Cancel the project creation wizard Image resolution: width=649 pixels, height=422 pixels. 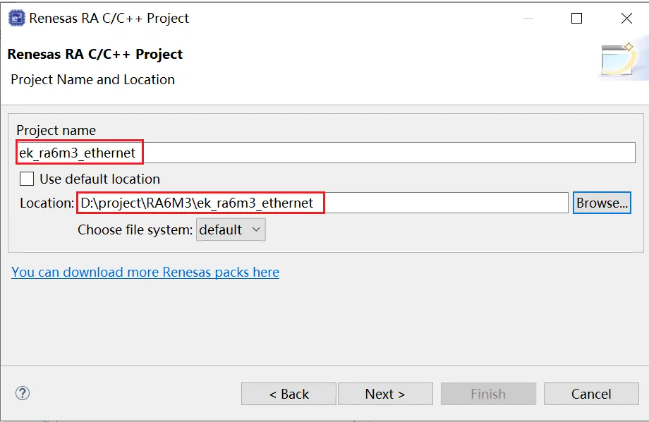click(x=591, y=394)
